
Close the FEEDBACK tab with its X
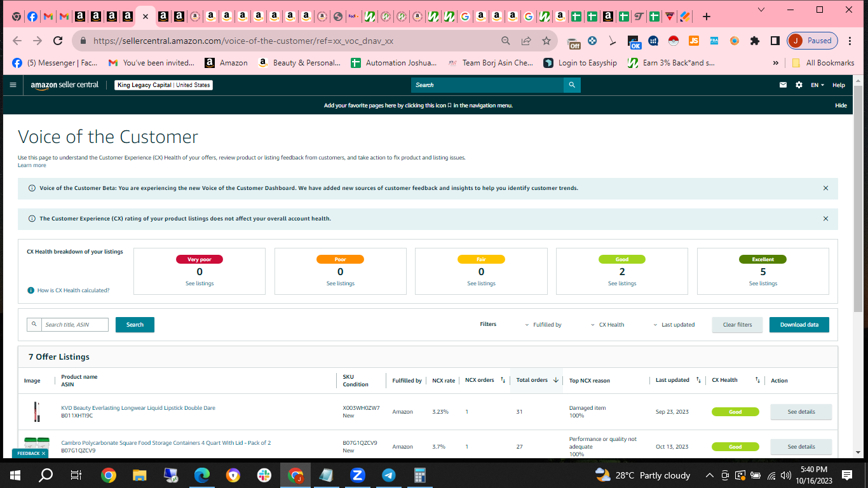point(43,454)
